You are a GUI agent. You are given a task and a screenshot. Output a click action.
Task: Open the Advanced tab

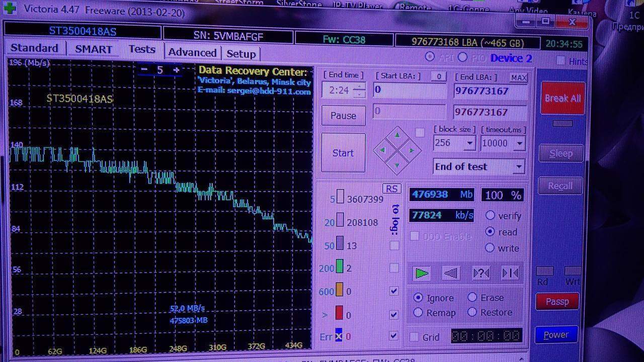[192, 53]
